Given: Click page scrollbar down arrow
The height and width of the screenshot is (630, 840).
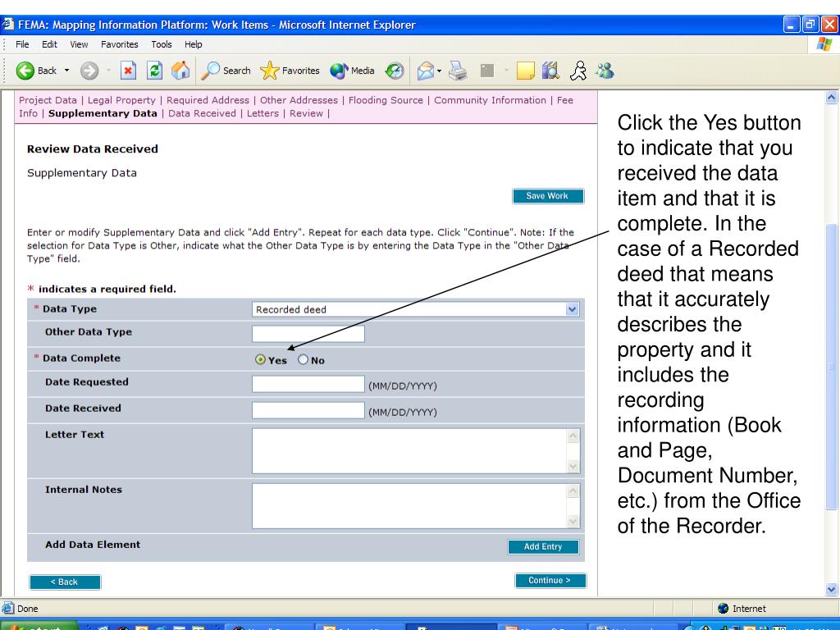Looking at the screenshot, I should pyautogui.click(x=832, y=589).
